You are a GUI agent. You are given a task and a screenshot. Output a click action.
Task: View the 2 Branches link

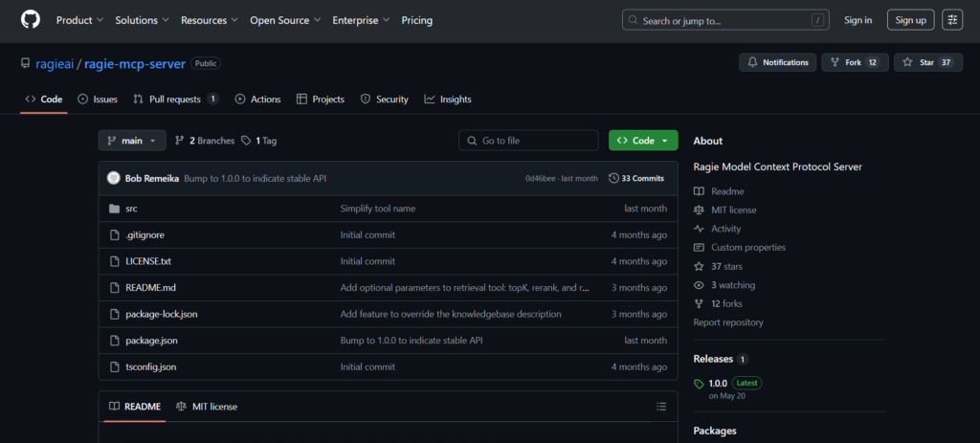click(x=205, y=141)
